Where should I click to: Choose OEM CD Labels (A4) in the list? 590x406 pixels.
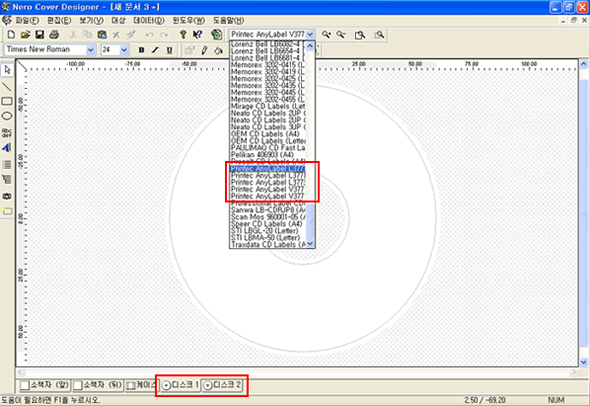point(268,134)
